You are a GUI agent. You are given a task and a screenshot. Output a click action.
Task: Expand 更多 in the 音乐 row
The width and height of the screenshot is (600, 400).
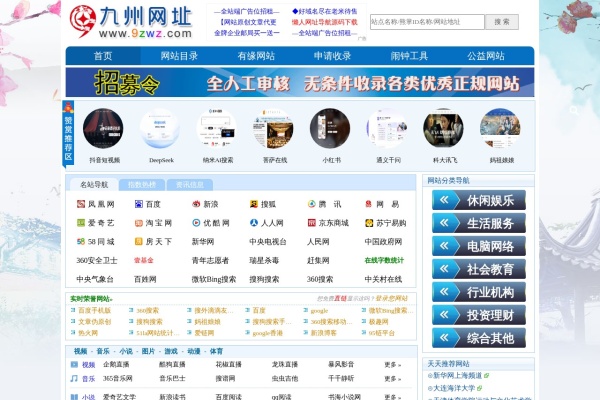393,379
